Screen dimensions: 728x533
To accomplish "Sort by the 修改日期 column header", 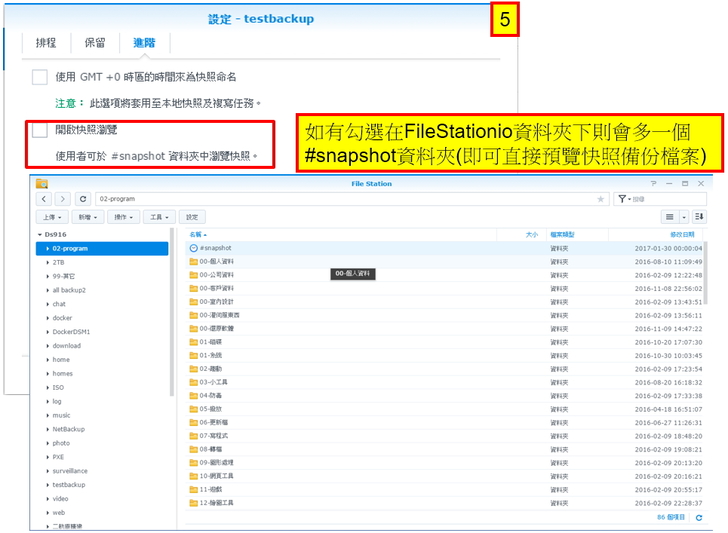I will coord(656,235).
